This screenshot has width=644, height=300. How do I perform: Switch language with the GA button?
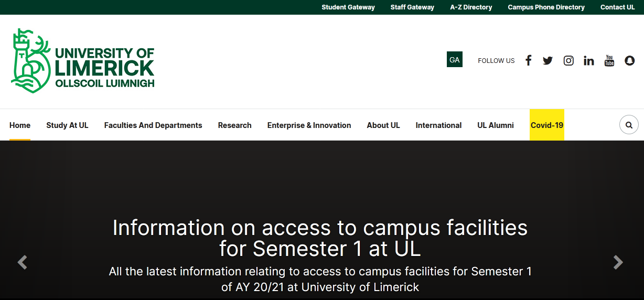coord(455,59)
